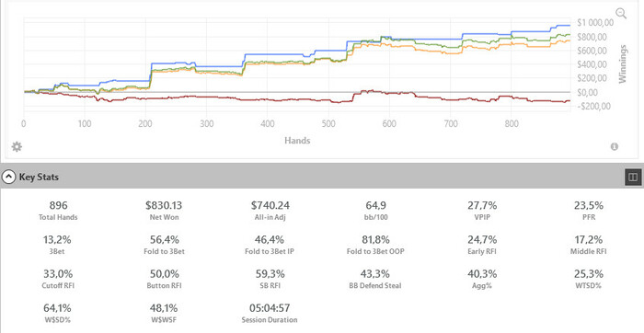Click the PFR 23,5% stat

coord(588,211)
